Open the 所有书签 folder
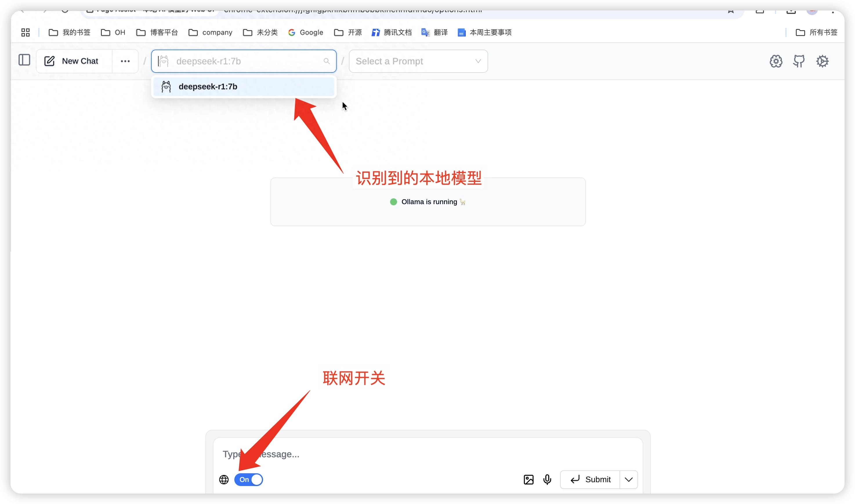The image size is (855, 504). [816, 32]
